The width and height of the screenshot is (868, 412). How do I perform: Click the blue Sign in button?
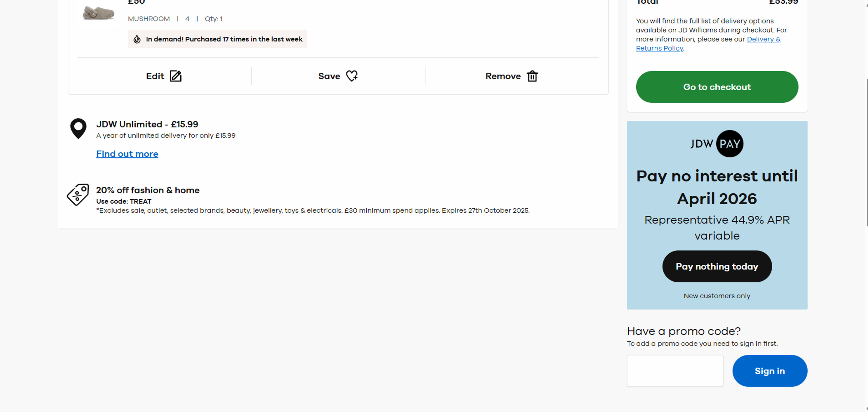click(x=770, y=371)
